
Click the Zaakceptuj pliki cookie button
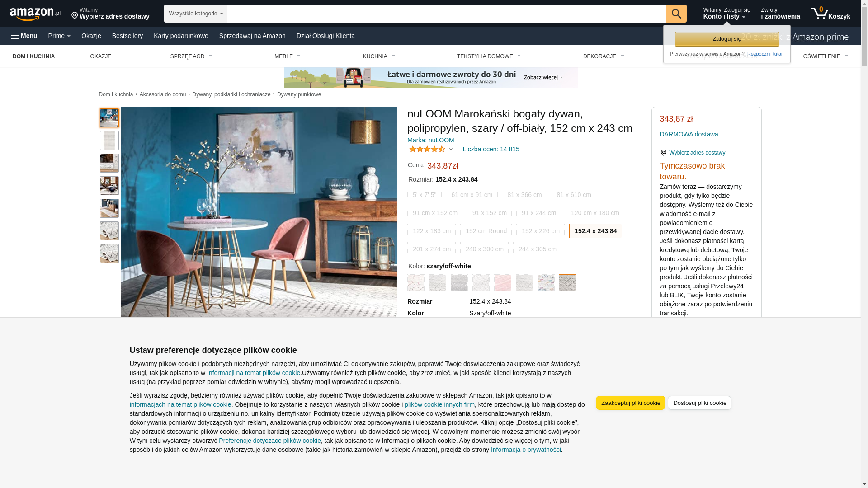(630, 403)
